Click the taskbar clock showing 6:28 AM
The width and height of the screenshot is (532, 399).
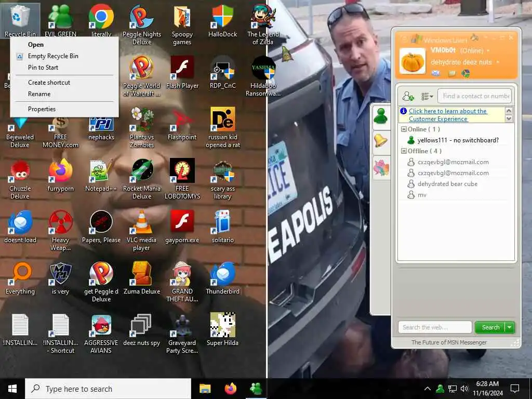(487, 389)
